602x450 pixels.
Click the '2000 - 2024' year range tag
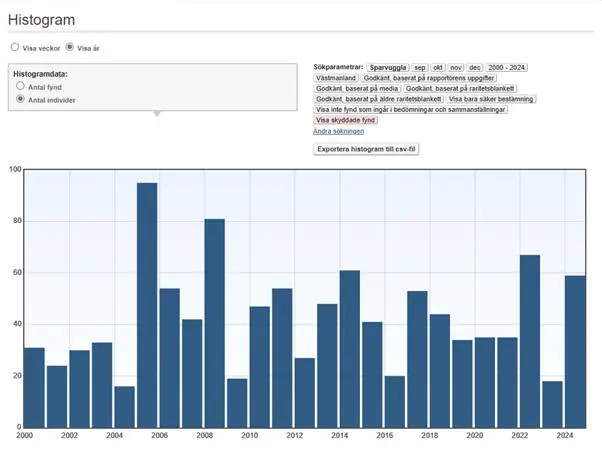507,67
